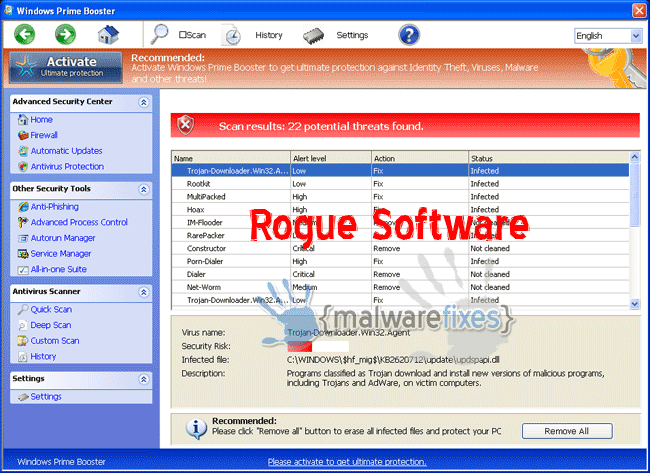Open Advanced Process Control link
This screenshot has width=650, height=473.
point(79,222)
